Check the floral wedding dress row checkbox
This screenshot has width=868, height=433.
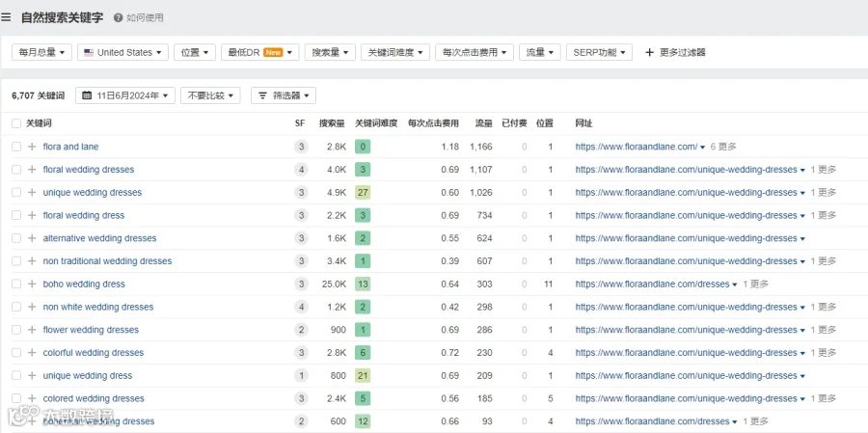pos(16,215)
